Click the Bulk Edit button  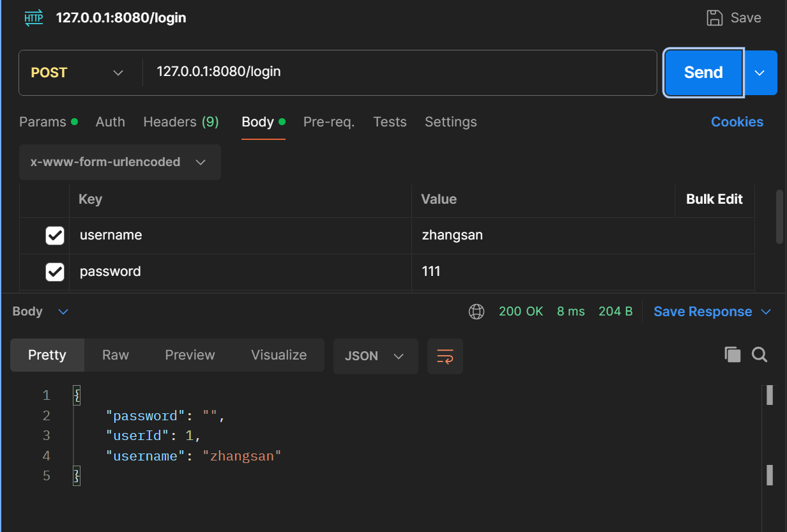tap(714, 199)
